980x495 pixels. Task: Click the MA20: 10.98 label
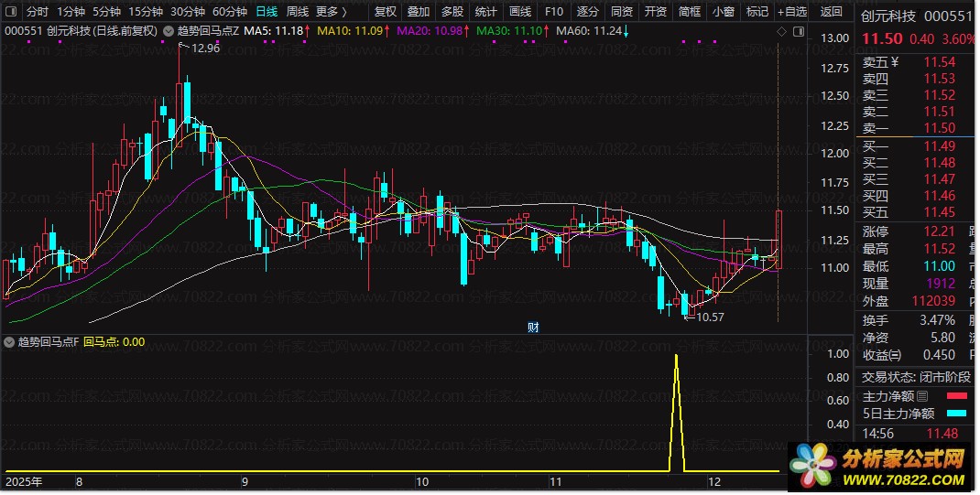coord(432,30)
